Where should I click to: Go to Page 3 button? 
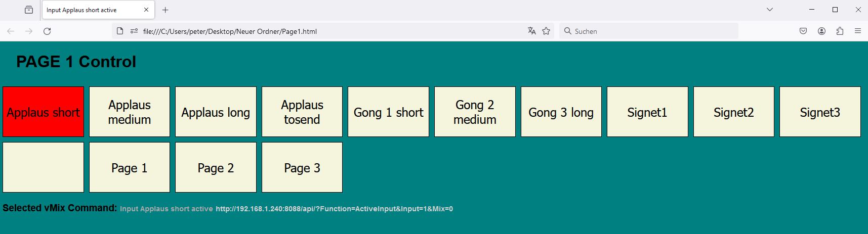(302, 167)
